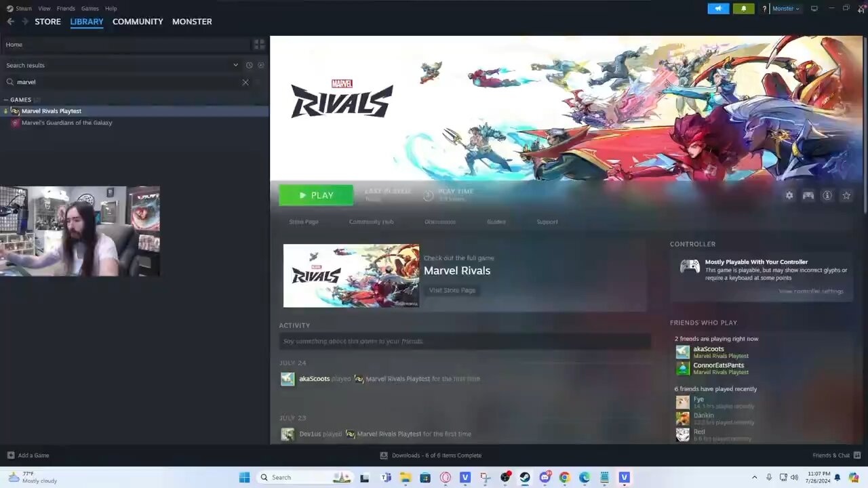Open Google Chrome from the taskbar
This screenshot has width=868, height=488.
(x=564, y=477)
